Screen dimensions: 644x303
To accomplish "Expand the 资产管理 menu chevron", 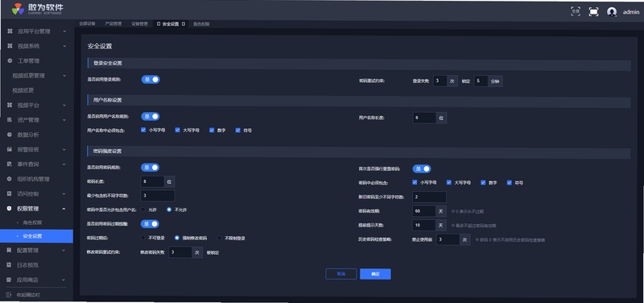I will (x=64, y=120).
